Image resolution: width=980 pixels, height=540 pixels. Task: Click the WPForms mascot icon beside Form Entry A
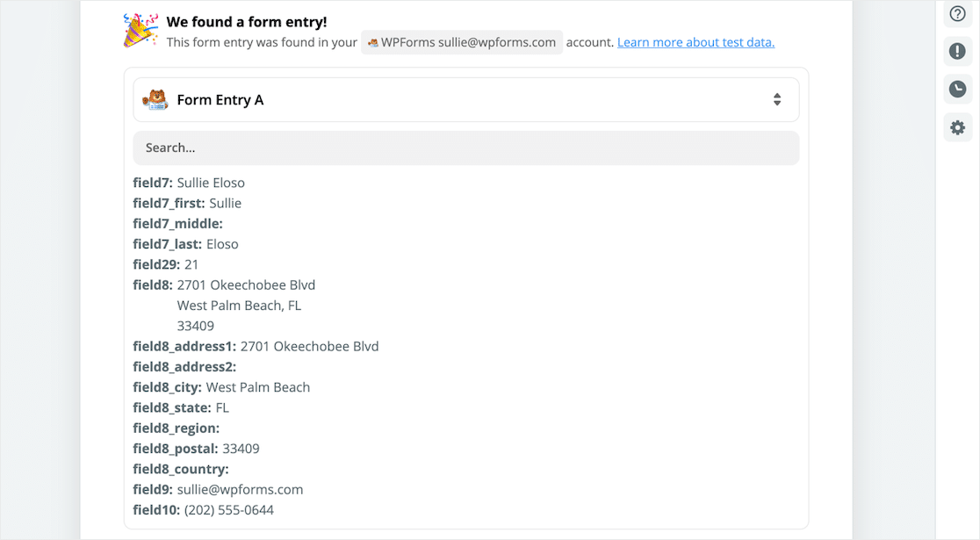coord(155,100)
